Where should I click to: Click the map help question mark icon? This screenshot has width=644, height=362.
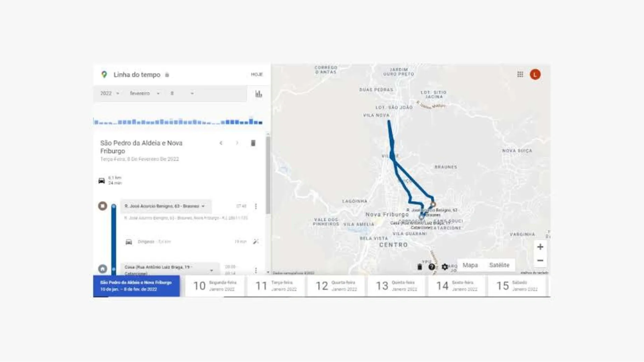click(432, 267)
